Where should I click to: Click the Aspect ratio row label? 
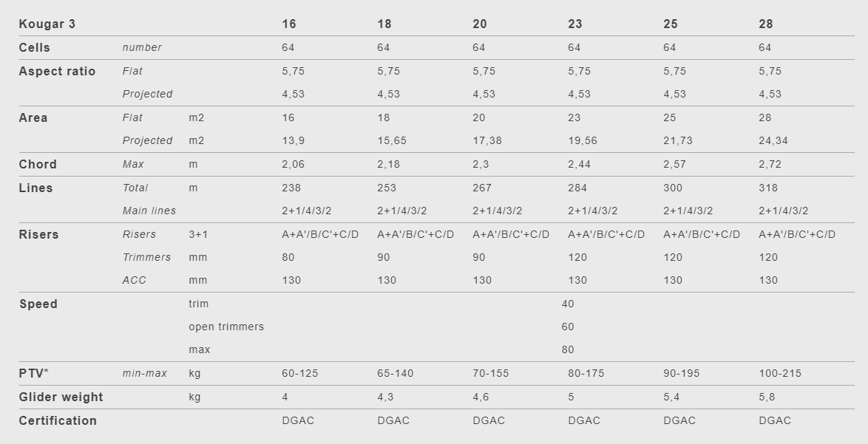pyautogui.click(x=57, y=72)
